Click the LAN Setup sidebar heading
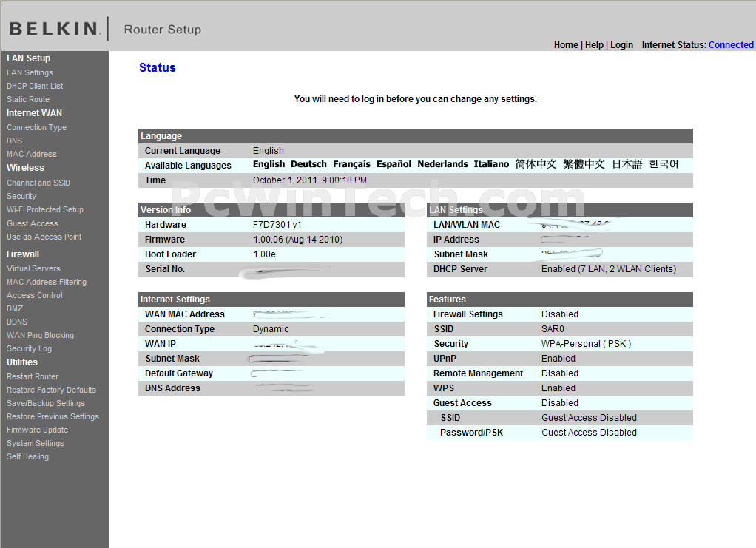Image resolution: width=756 pixels, height=548 pixels. tap(28, 58)
